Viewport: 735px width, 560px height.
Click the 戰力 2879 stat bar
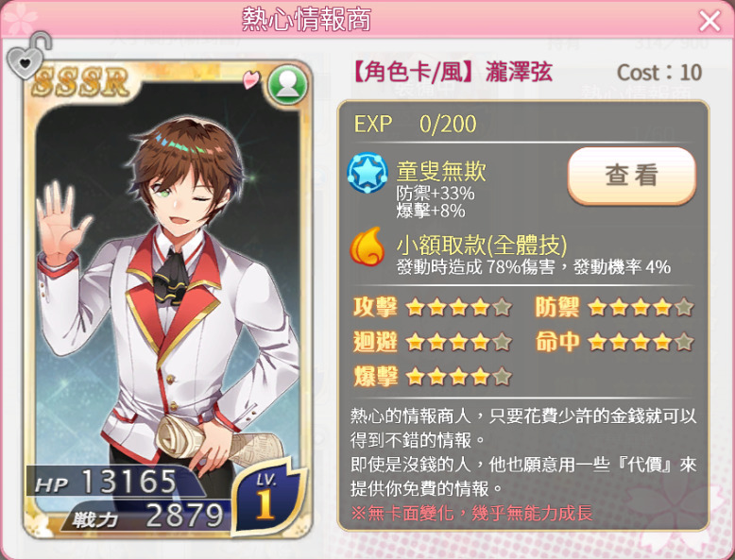coord(147,516)
